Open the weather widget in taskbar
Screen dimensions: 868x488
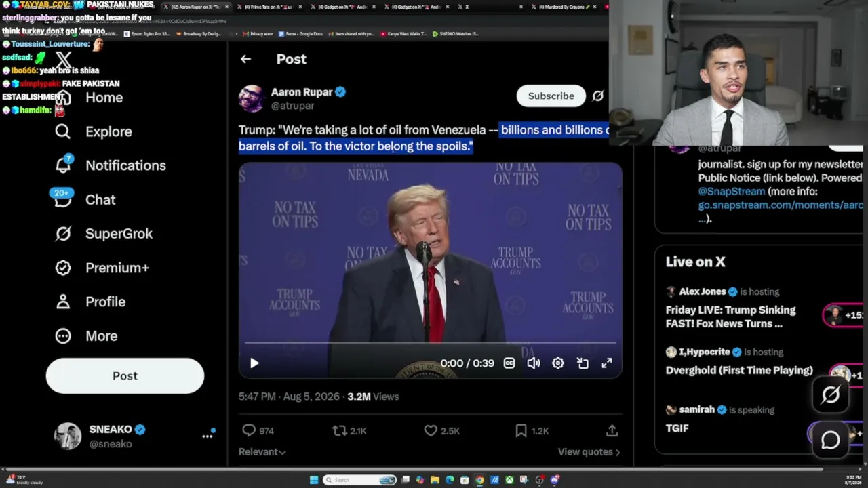(x=24, y=480)
